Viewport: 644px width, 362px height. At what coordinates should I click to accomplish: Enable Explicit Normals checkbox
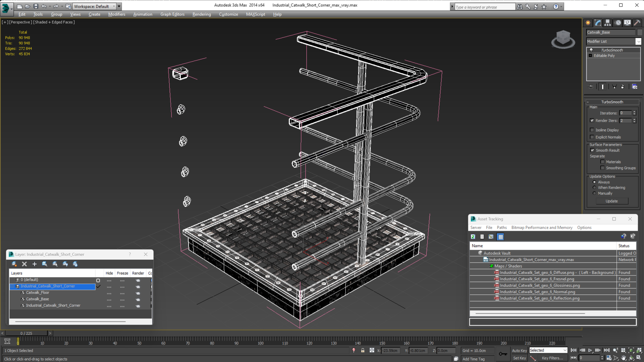tap(592, 137)
